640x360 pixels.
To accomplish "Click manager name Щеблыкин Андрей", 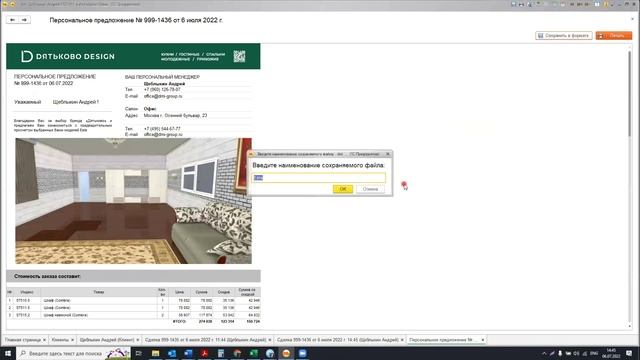I will coord(164,83).
